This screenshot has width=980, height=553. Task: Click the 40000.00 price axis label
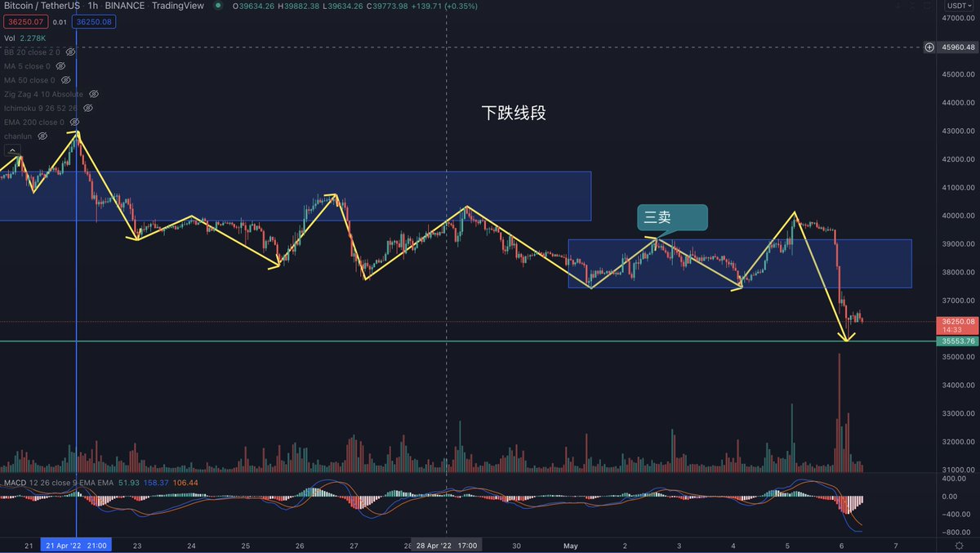pyautogui.click(x=960, y=216)
